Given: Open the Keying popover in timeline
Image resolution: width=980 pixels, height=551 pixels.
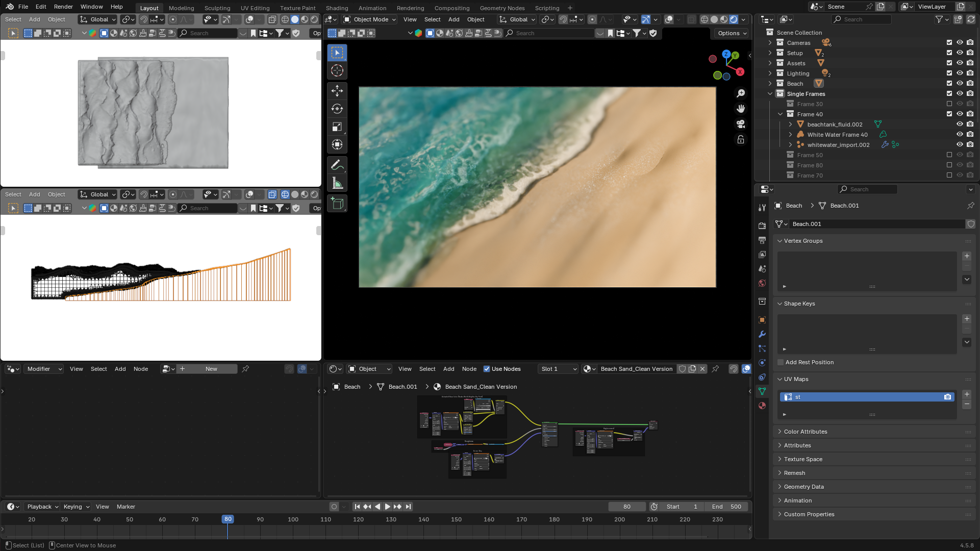Looking at the screenshot, I should [77, 507].
